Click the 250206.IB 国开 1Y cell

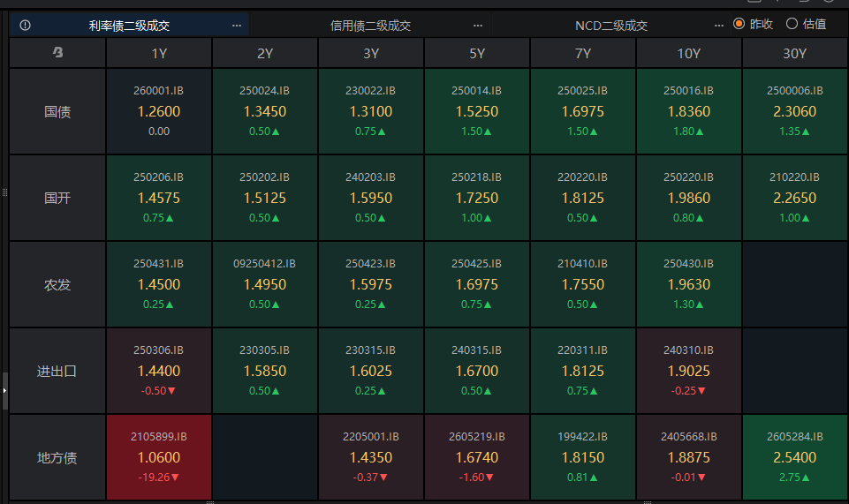(159, 198)
